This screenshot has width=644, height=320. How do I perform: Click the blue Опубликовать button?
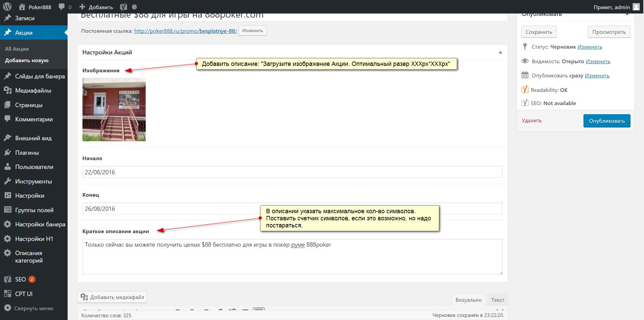coord(607,121)
